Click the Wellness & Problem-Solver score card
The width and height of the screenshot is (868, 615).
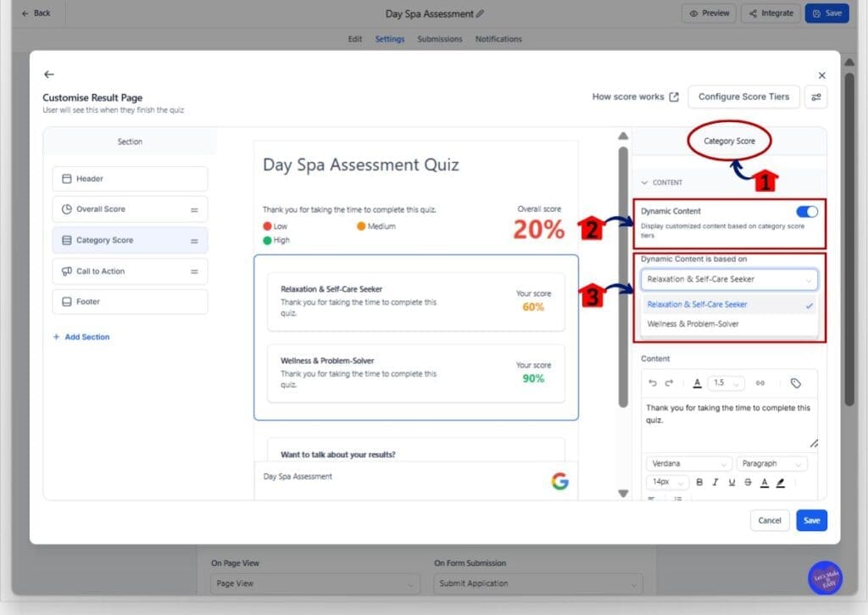pyautogui.click(x=415, y=373)
